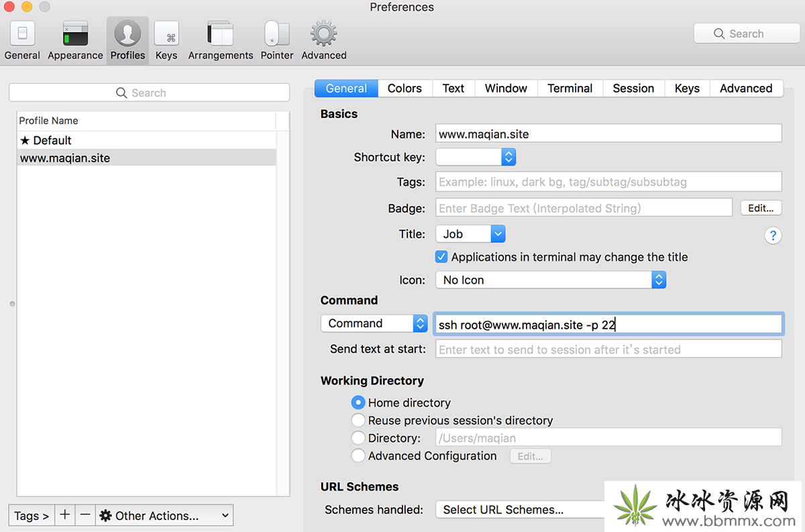Viewport: 805px width, 532px height.
Task: Open the Other Actions dropdown menu
Action: click(164, 515)
